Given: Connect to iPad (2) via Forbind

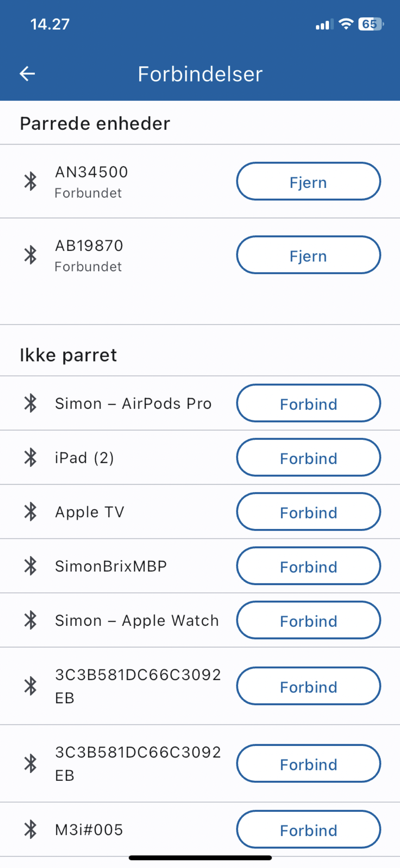Looking at the screenshot, I should [x=309, y=457].
